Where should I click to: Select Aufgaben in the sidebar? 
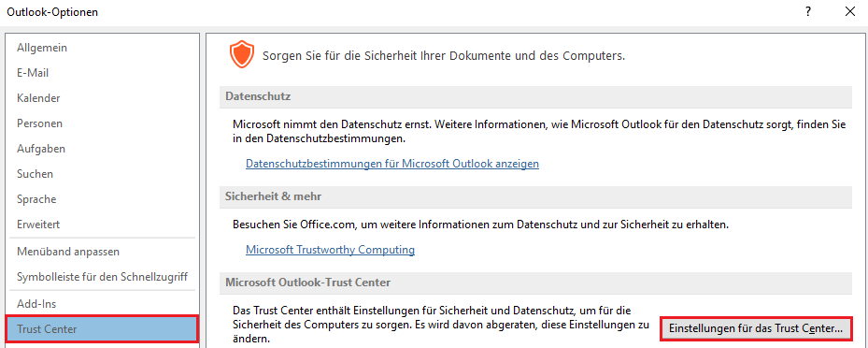[102, 149]
